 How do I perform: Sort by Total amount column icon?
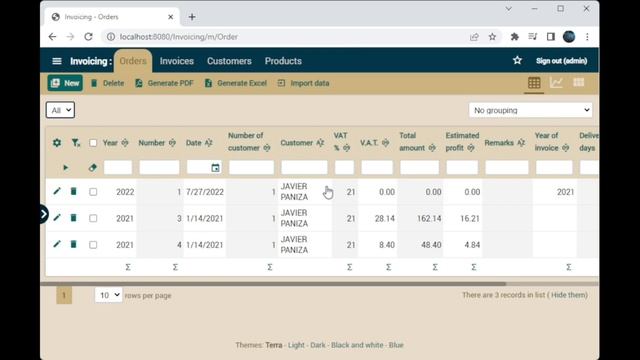click(x=432, y=148)
